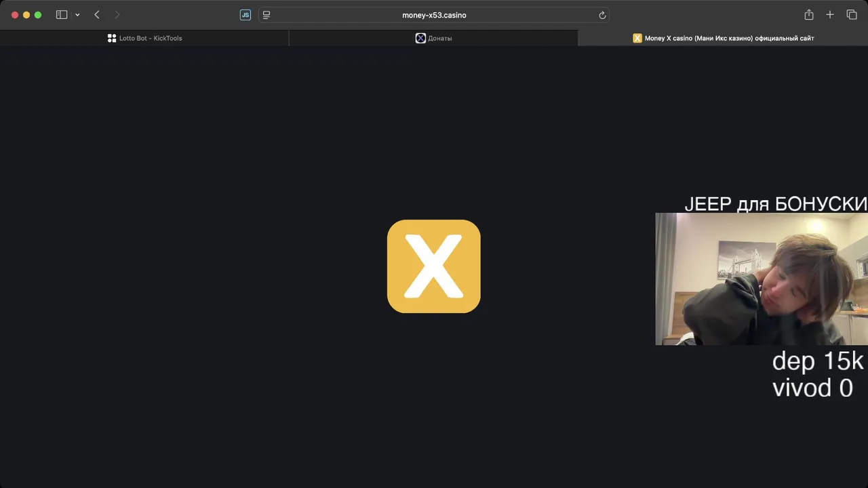Go back to the previous page
Image resolution: width=868 pixels, height=488 pixels.
[97, 15]
